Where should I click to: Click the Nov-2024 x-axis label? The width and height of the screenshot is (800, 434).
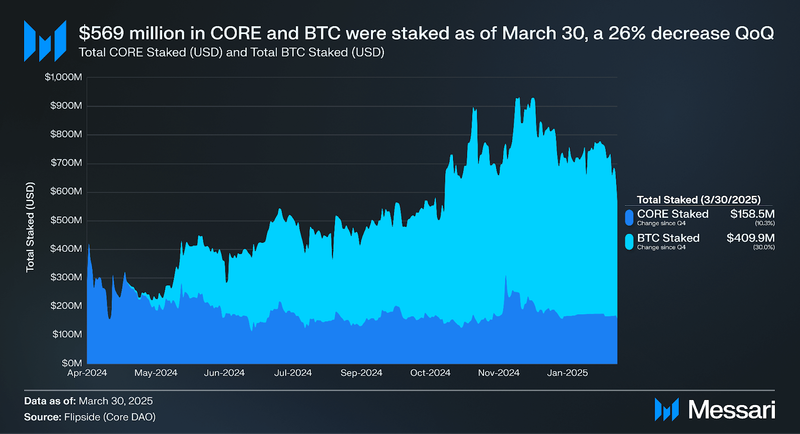click(x=498, y=373)
